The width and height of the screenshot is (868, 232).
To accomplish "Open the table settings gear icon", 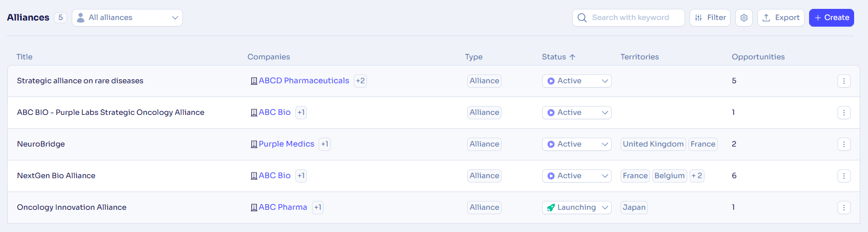I will [x=744, y=18].
